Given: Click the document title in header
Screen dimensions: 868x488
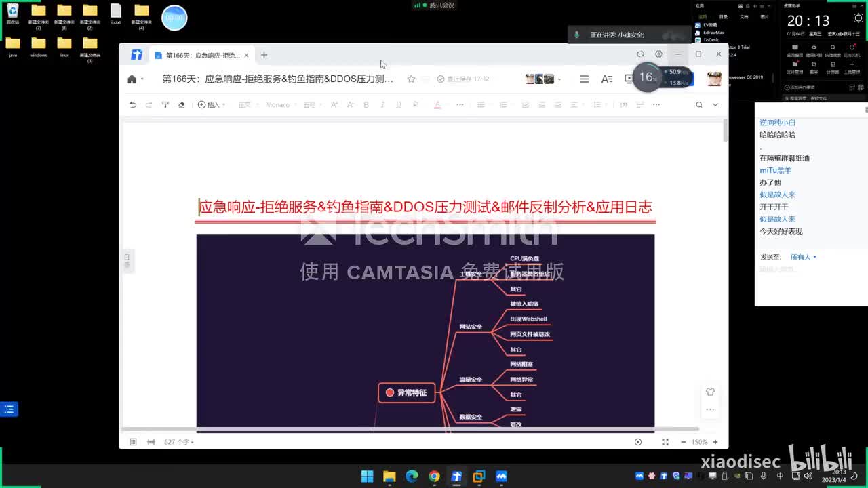Looking at the screenshot, I should (x=277, y=79).
